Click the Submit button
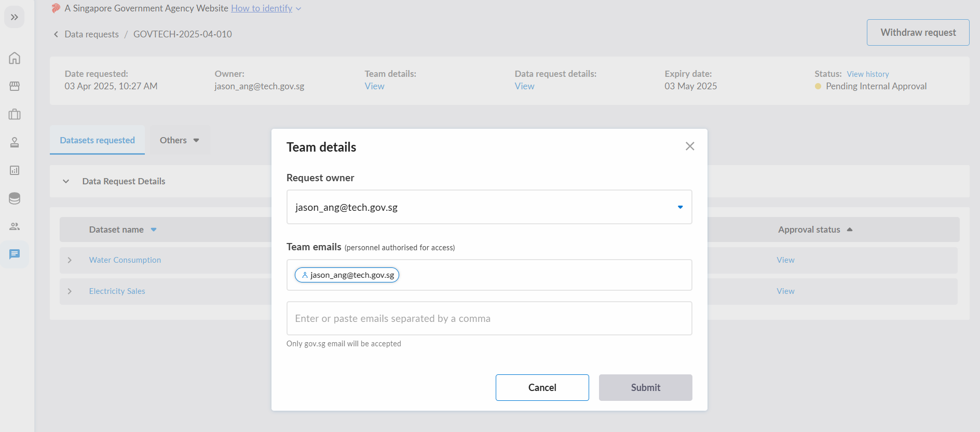 (646, 387)
